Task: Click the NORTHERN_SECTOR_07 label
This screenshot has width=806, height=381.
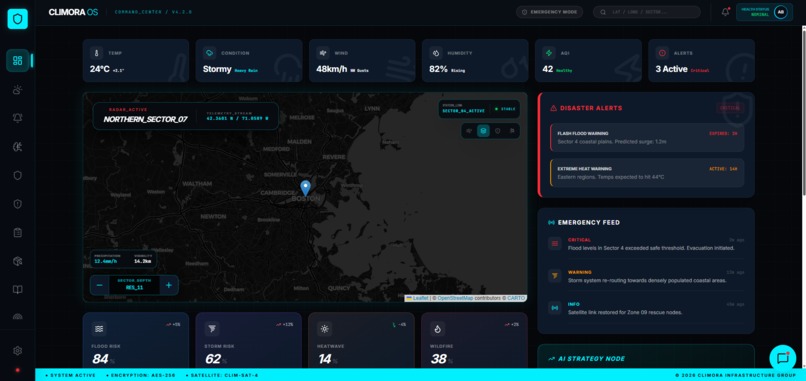Action: (145, 119)
